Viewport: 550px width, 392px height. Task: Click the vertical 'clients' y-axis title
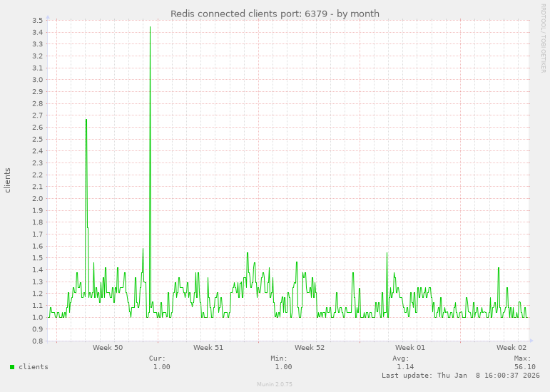7,180
